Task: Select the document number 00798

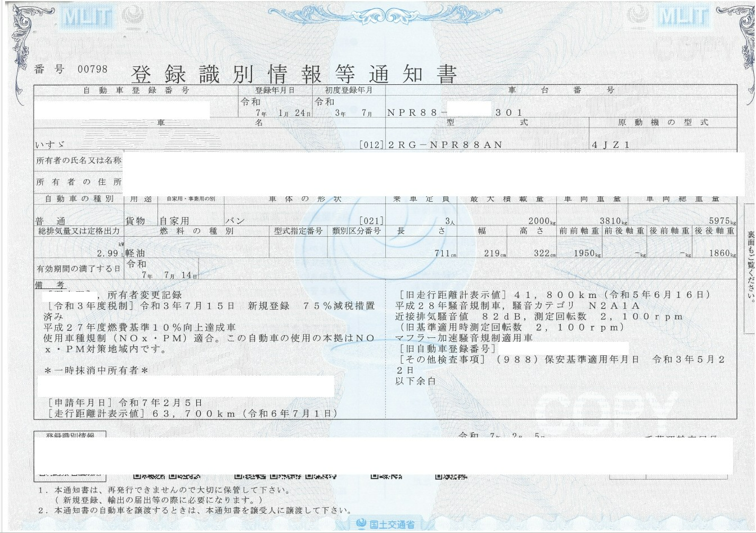Action: click(x=92, y=69)
